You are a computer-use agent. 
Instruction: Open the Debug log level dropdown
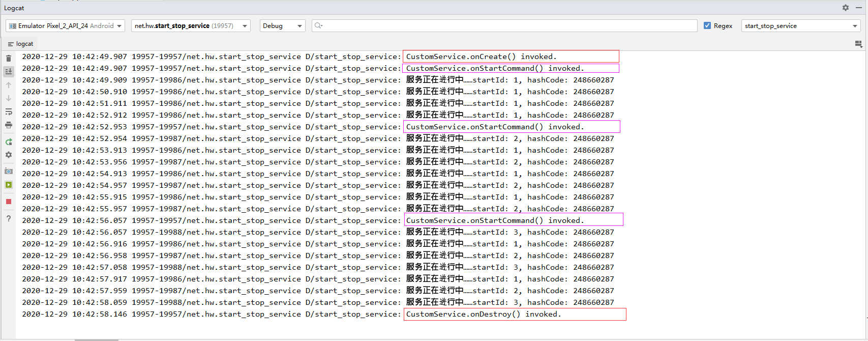pyautogui.click(x=282, y=25)
